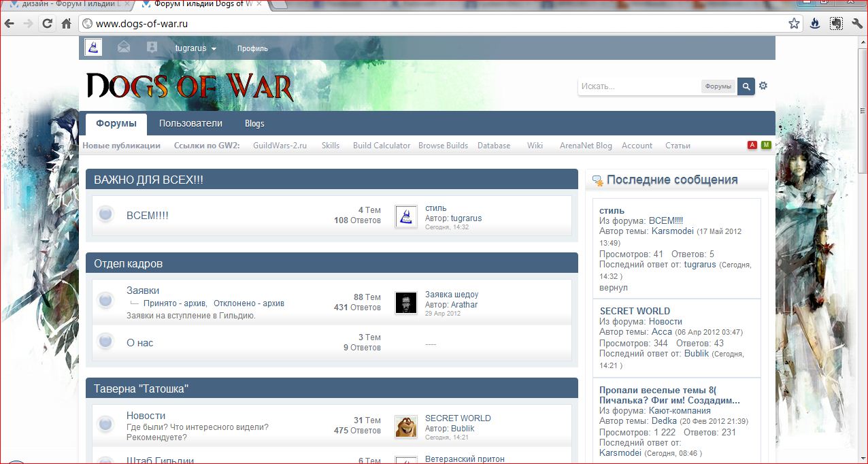The height and width of the screenshot is (464, 868).
Task: Submit search with magnifier button
Action: coord(746,86)
